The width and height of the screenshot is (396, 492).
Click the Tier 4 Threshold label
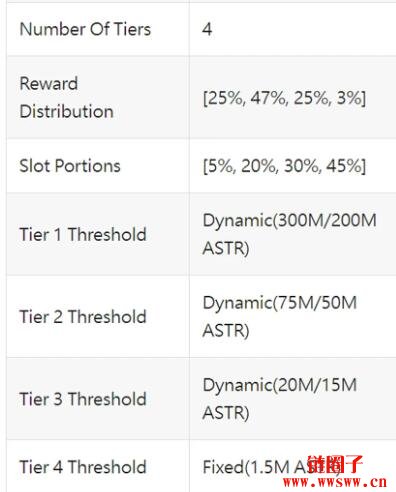[x=83, y=467]
